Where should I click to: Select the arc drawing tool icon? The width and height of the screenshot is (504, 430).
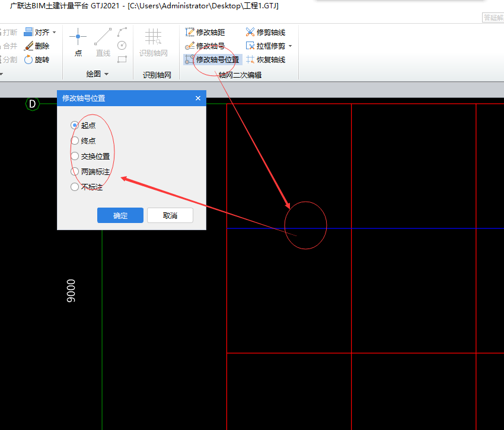pos(122,32)
